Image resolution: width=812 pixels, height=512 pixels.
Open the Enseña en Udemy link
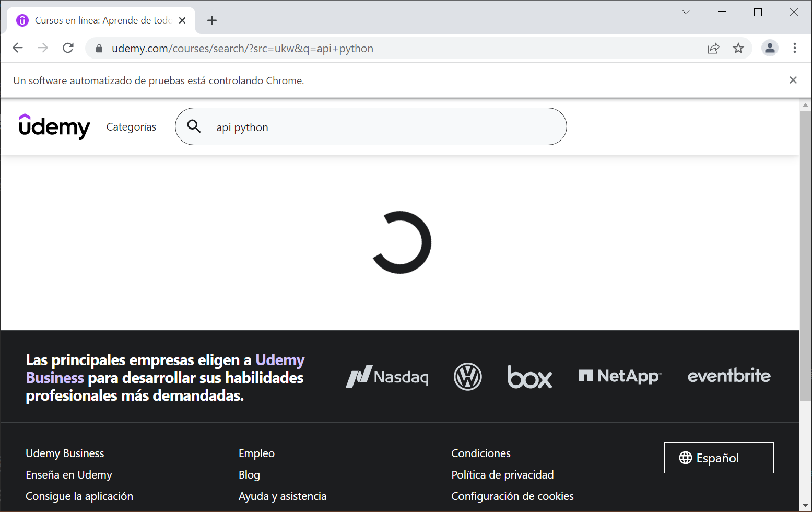point(69,475)
